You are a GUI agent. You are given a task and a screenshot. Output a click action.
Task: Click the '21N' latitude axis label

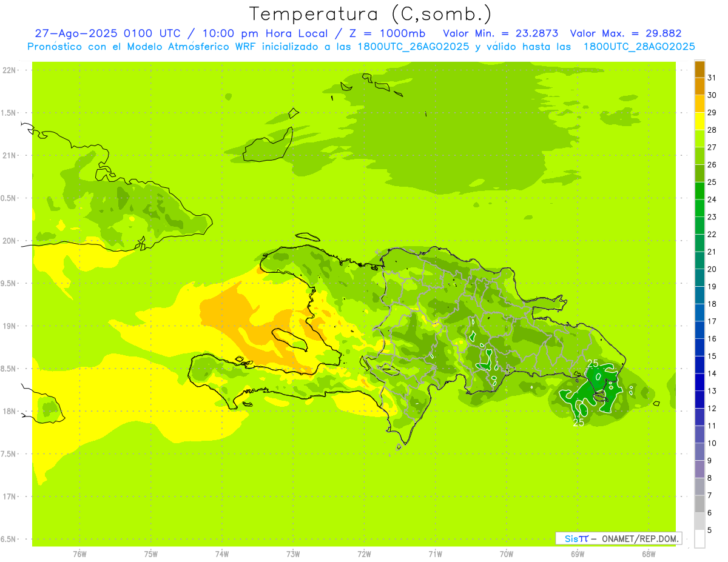[x=10, y=156]
